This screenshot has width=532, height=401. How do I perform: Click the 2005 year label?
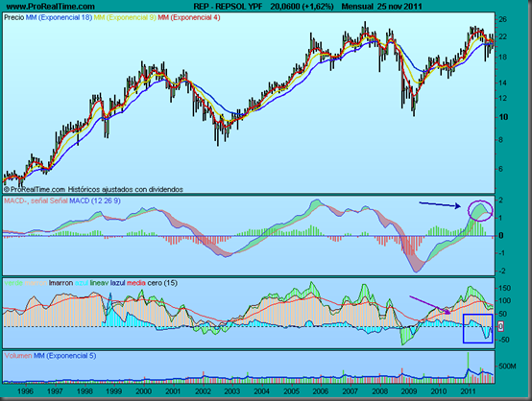291,391
